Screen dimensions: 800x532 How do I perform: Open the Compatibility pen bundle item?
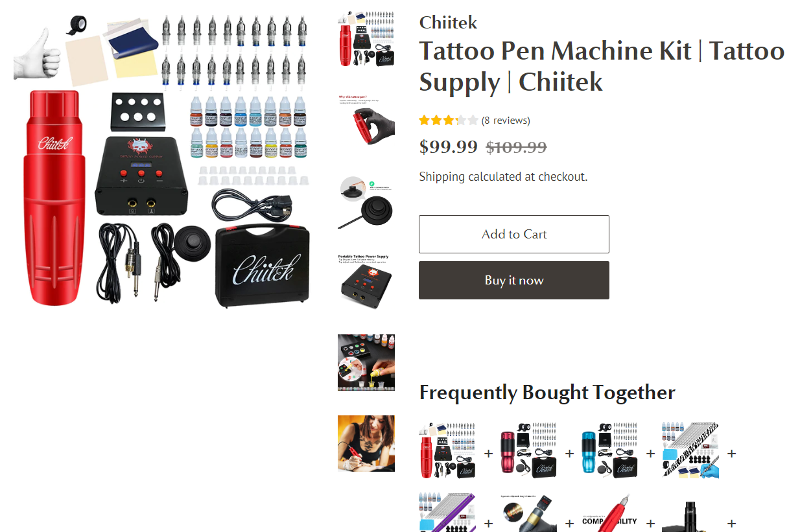pyautogui.click(x=609, y=513)
